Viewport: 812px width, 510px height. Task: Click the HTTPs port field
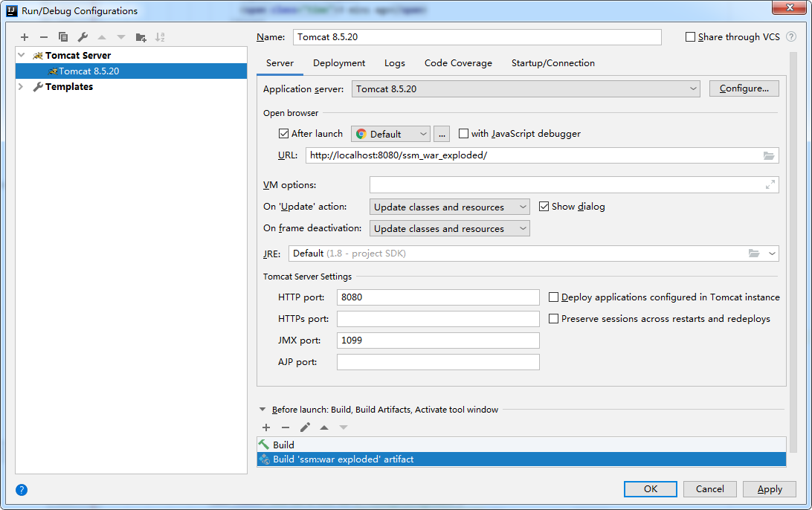pyautogui.click(x=438, y=319)
